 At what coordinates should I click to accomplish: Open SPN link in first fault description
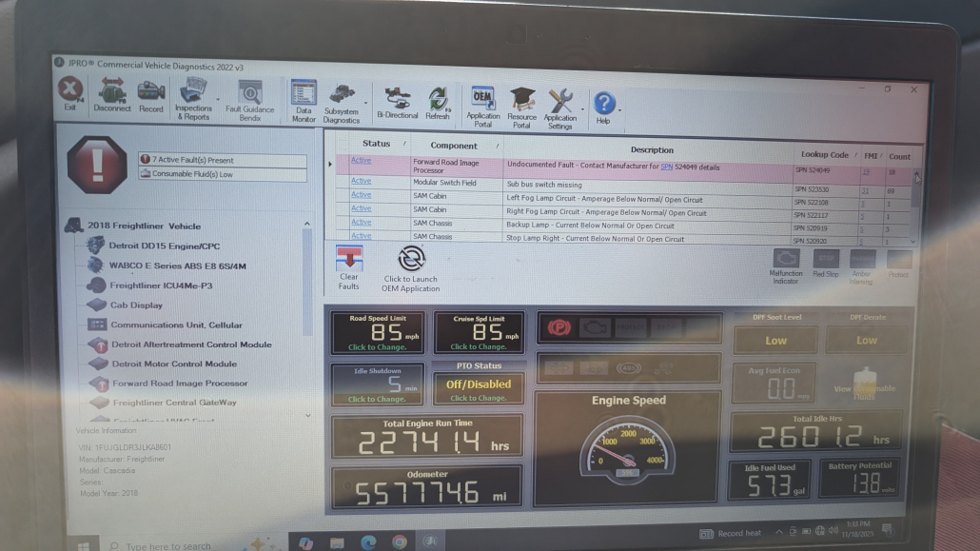click(666, 167)
